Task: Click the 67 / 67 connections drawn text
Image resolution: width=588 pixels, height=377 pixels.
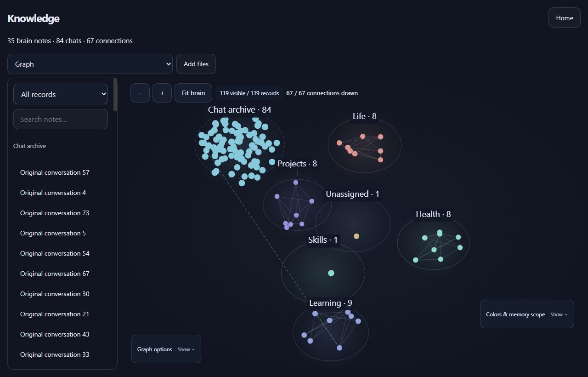Action: pos(322,93)
